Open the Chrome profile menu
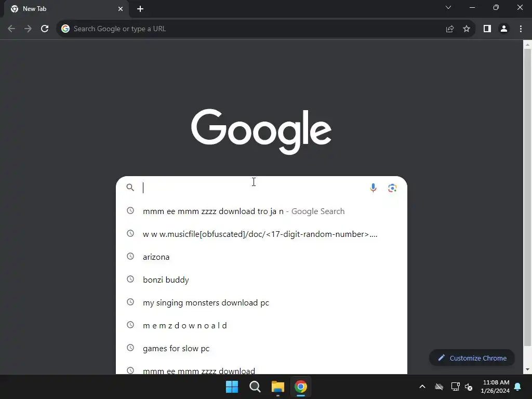 pyautogui.click(x=504, y=29)
